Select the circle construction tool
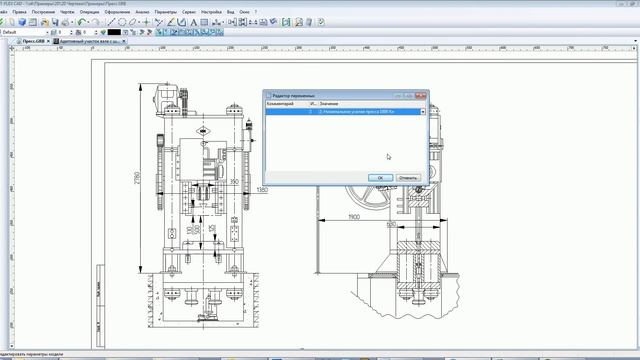 click(x=122, y=22)
